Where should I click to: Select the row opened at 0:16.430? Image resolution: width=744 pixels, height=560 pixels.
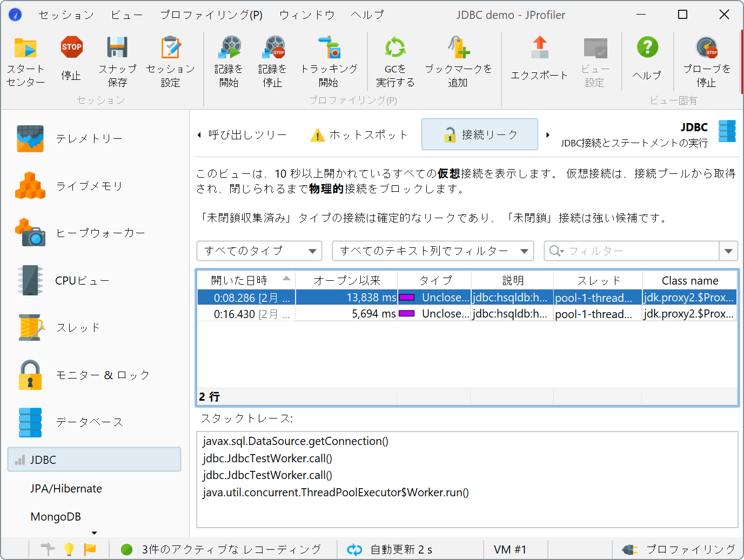(467, 314)
